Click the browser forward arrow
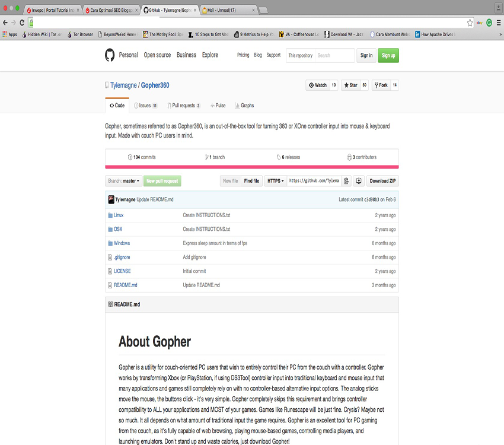This screenshot has height=445, width=504. tap(14, 23)
